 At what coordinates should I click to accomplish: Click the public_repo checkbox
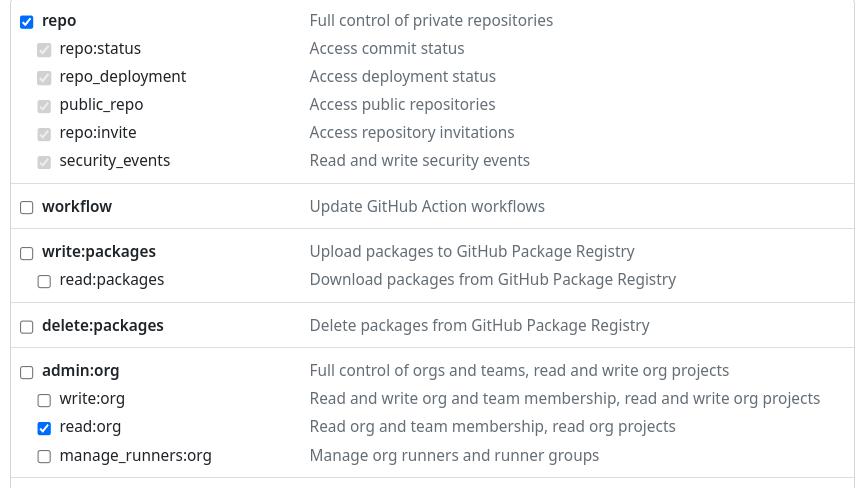44,105
